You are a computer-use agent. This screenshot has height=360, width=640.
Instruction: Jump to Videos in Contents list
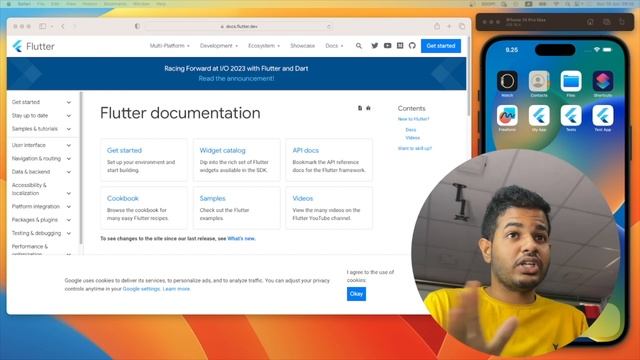click(413, 138)
